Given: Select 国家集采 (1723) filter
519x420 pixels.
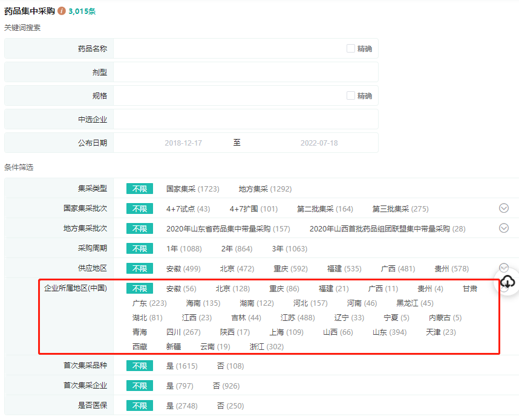Looking at the screenshot, I should tap(192, 189).
